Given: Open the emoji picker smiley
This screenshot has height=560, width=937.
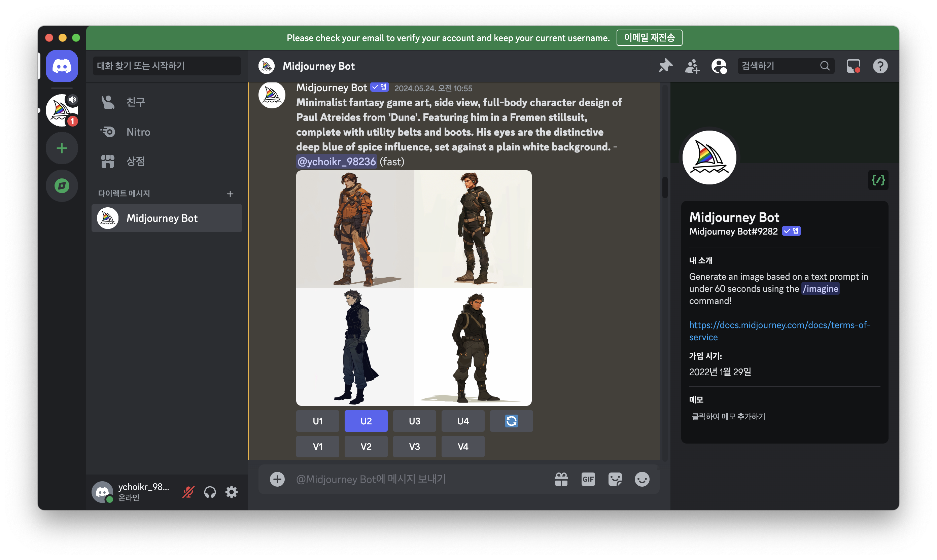Looking at the screenshot, I should point(641,479).
